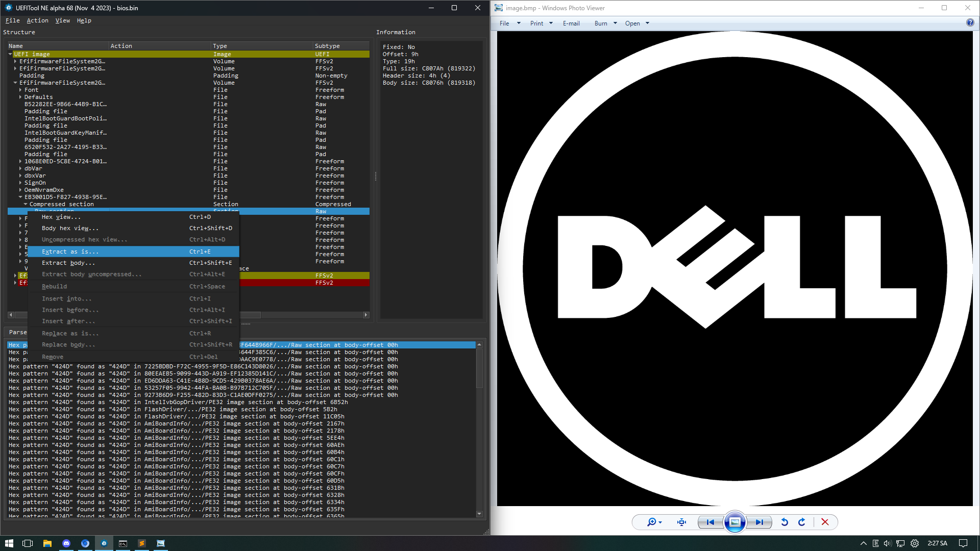This screenshot has height=551, width=980.
Task: Click E-mail in Photo Viewer toolbar
Action: [571, 23]
